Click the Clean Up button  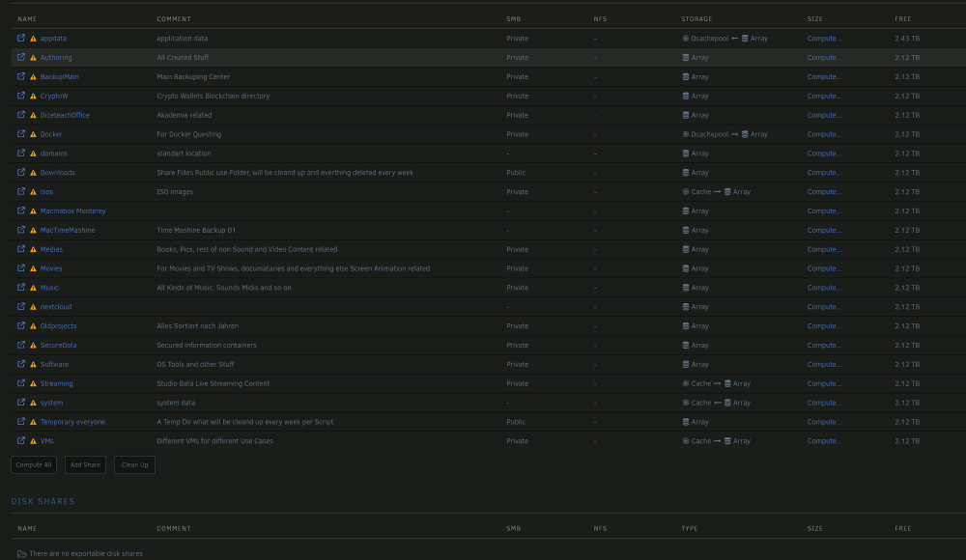coord(134,465)
